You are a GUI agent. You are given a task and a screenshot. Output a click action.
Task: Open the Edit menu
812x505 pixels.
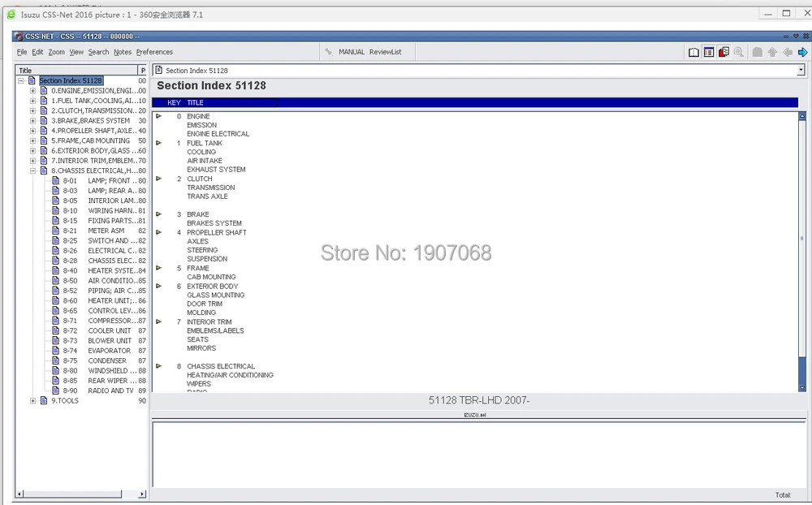pos(37,52)
